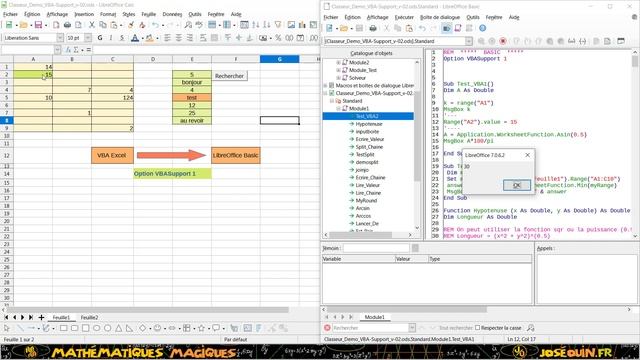This screenshot has width=640, height=360.
Task: Open Basic IDE Boîte de dialogue menu
Action: pos(440,17)
